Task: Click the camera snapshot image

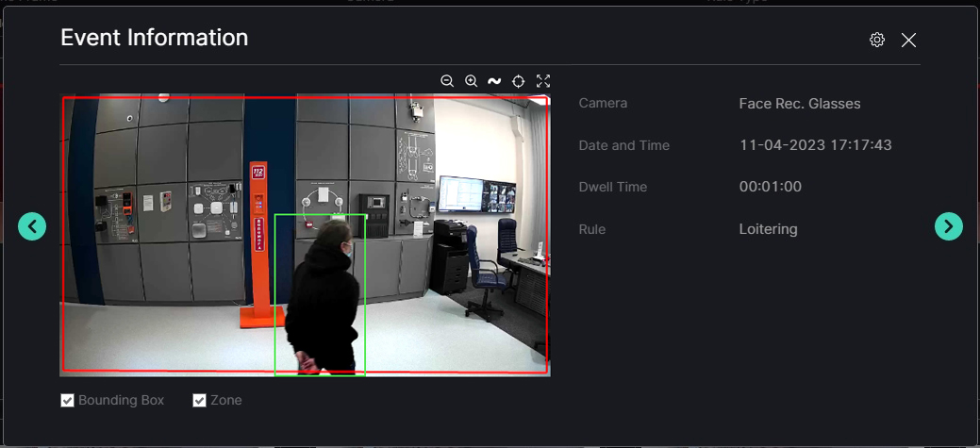Action: pyautogui.click(x=305, y=235)
